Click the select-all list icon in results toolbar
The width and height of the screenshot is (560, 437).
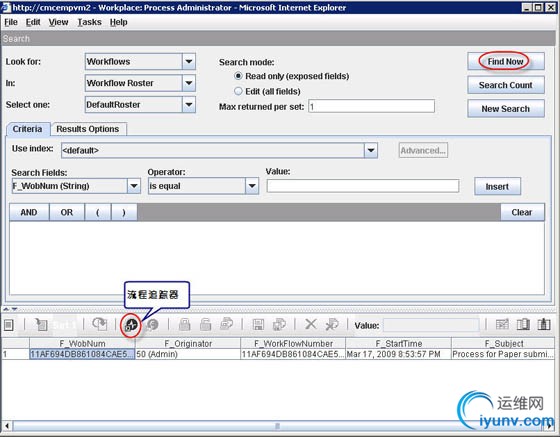pos(9,325)
